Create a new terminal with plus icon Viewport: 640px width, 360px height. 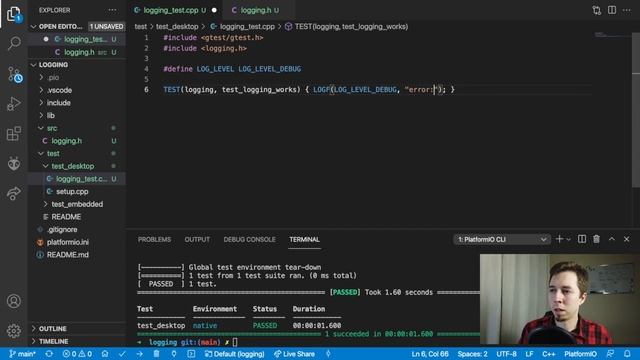(559, 239)
